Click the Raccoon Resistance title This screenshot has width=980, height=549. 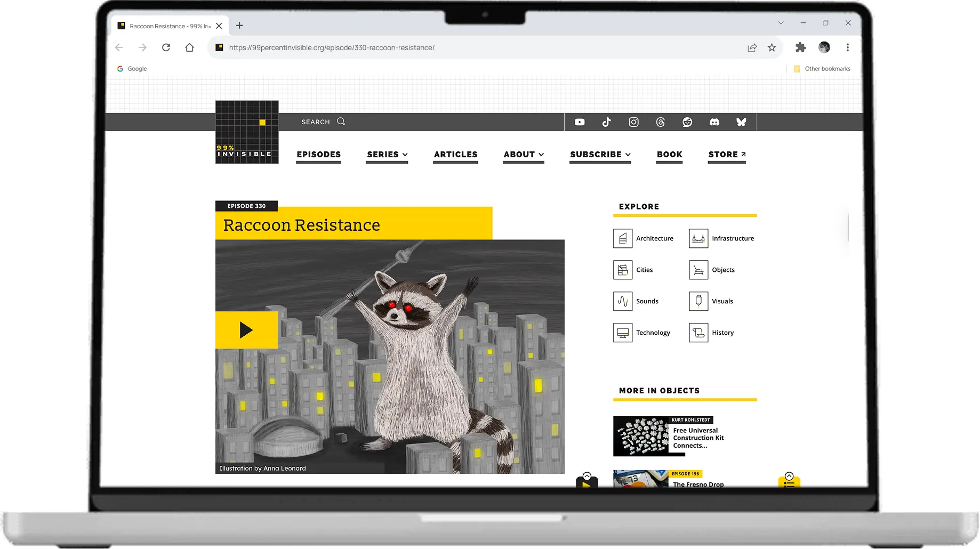pos(301,225)
